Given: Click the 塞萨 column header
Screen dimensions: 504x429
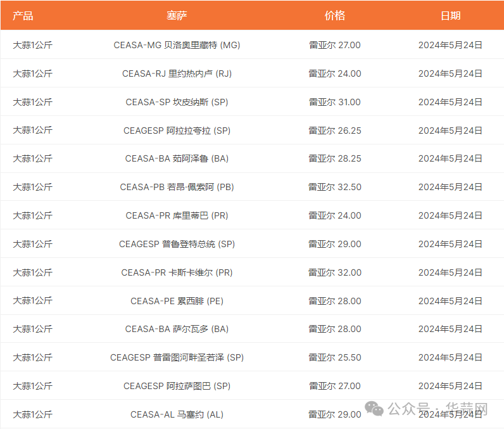Looking at the screenshot, I should (177, 16).
